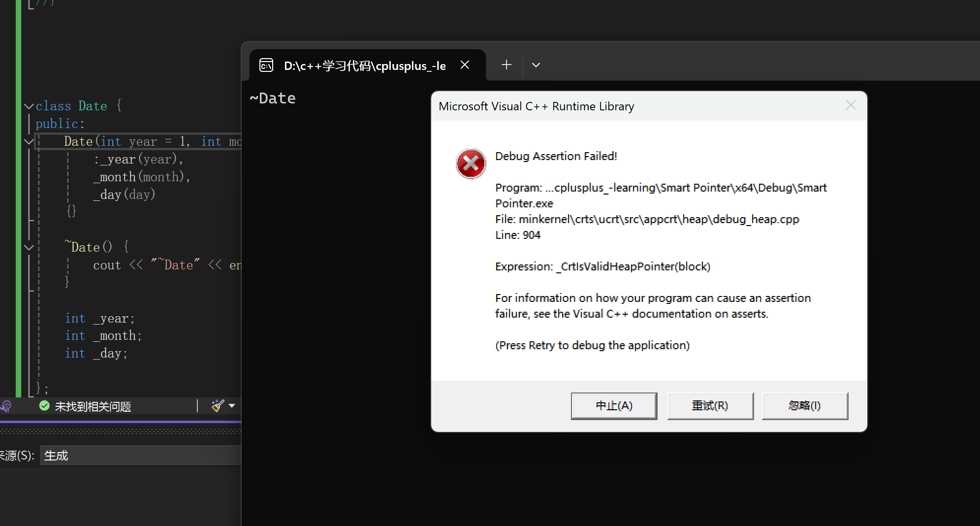The height and width of the screenshot is (526, 980).
Task: Click '(Press Retry to debug the application)' text
Action: (593, 345)
